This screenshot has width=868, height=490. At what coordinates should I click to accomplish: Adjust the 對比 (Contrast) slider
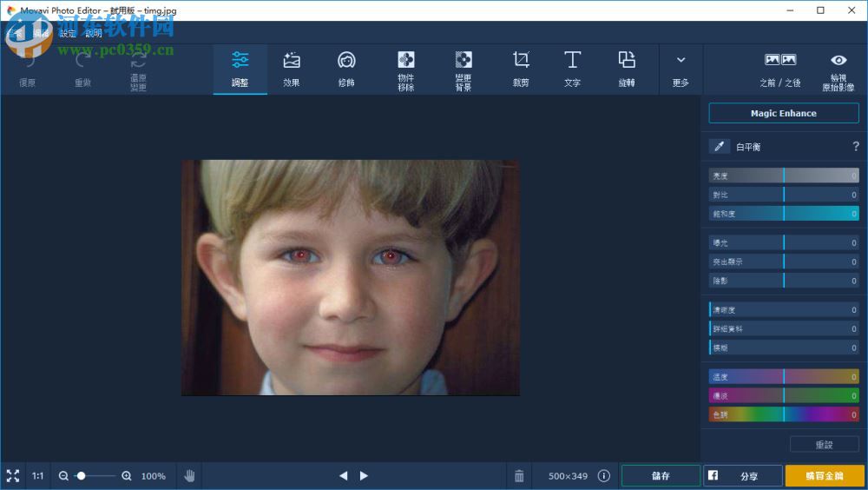[x=783, y=195]
